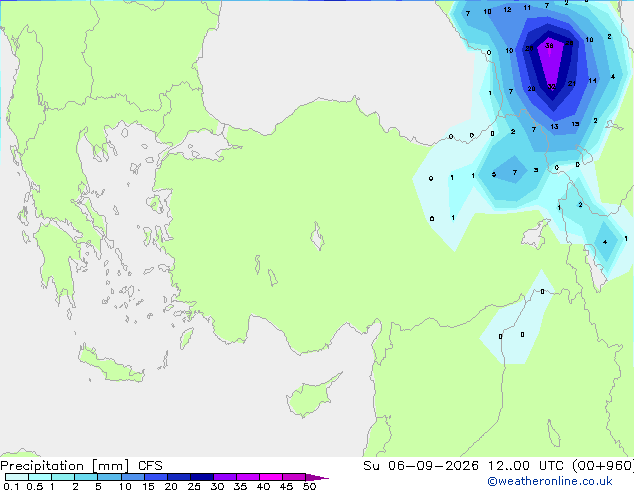Select the 30–35 mm purple legend swatch
Screen dimensions: 634x490
(x=224, y=477)
